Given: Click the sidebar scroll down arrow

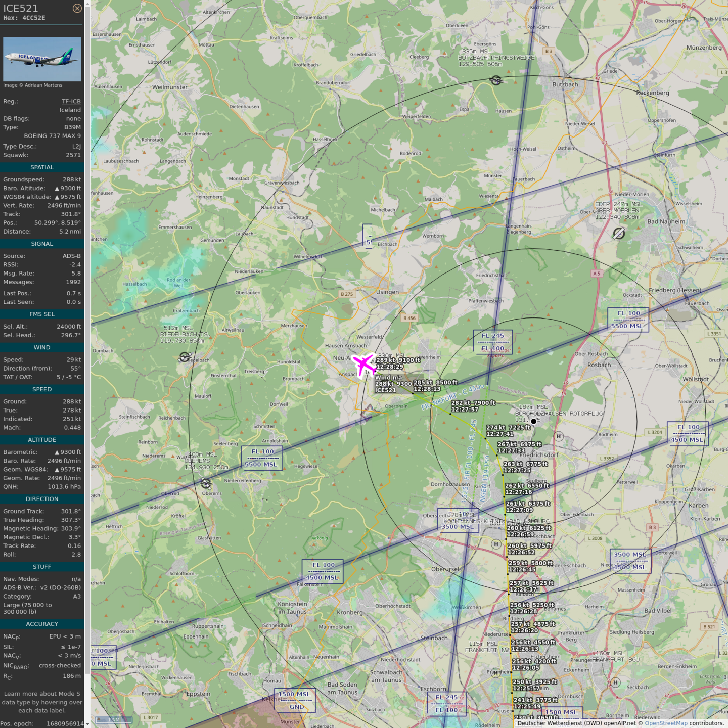Looking at the screenshot, I should pos(87,724).
